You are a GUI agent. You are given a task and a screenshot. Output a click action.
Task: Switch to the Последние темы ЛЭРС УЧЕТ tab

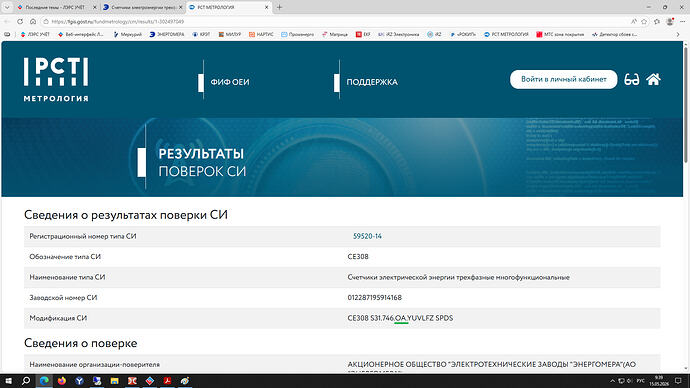[x=56, y=7]
